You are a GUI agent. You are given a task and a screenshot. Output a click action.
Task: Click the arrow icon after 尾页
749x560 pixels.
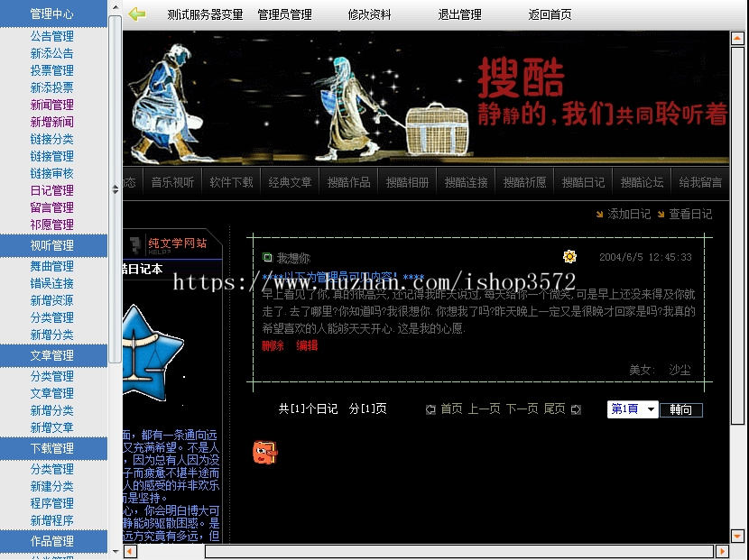[576, 409]
